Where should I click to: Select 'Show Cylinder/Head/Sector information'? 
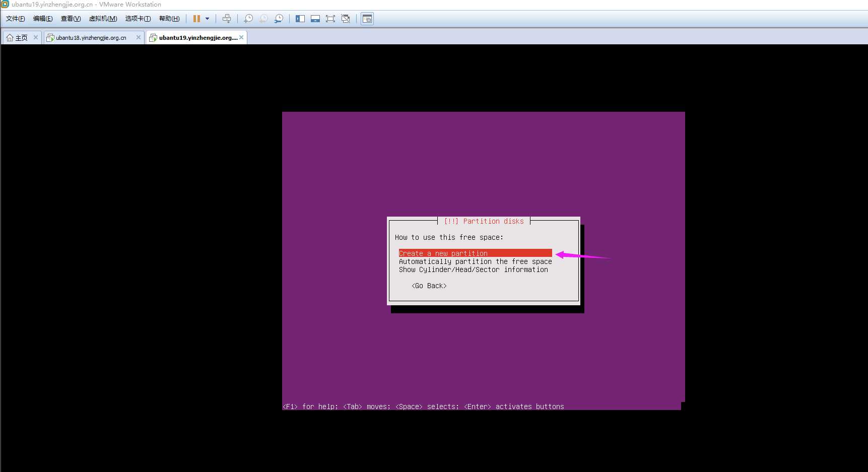coord(474,269)
